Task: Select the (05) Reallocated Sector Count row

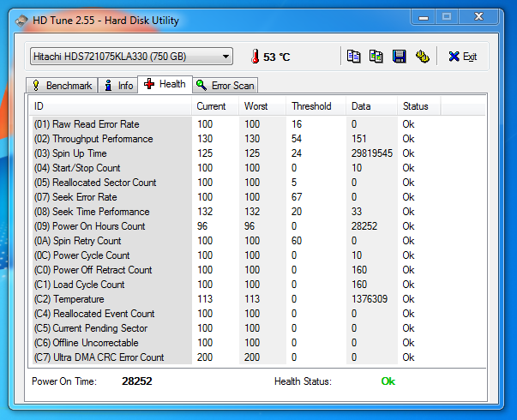Action: click(x=257, y=183)
